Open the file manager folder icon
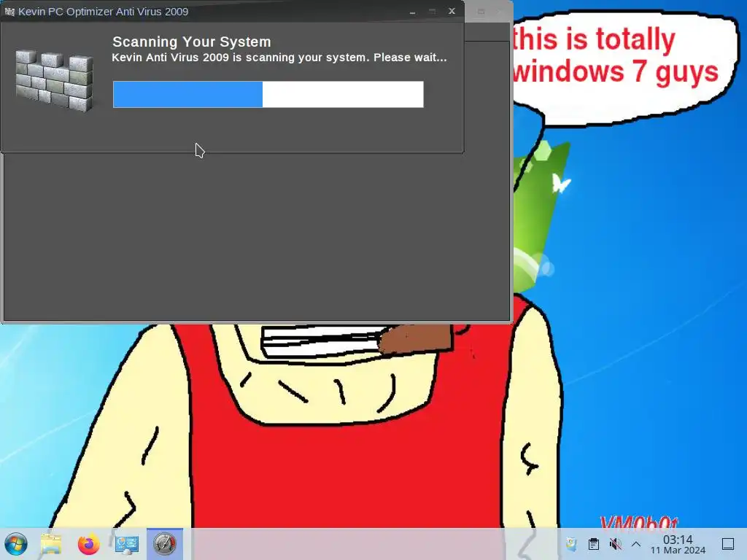 tap(51, 544)
